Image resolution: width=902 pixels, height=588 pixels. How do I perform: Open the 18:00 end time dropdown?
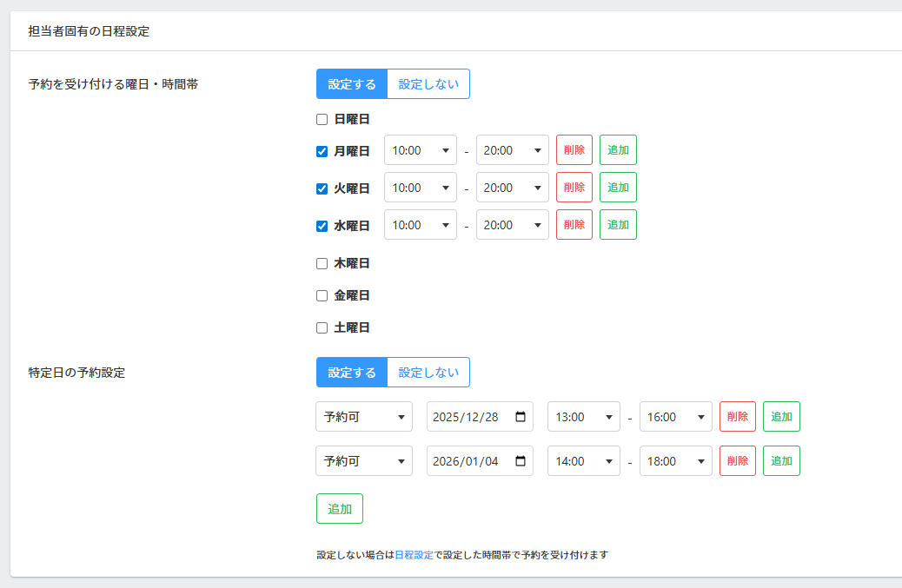click(x=675, y=461)
